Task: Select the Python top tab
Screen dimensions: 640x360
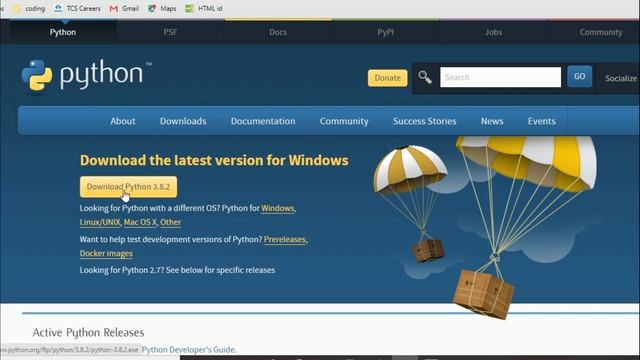Action: (x=63, y=32)
